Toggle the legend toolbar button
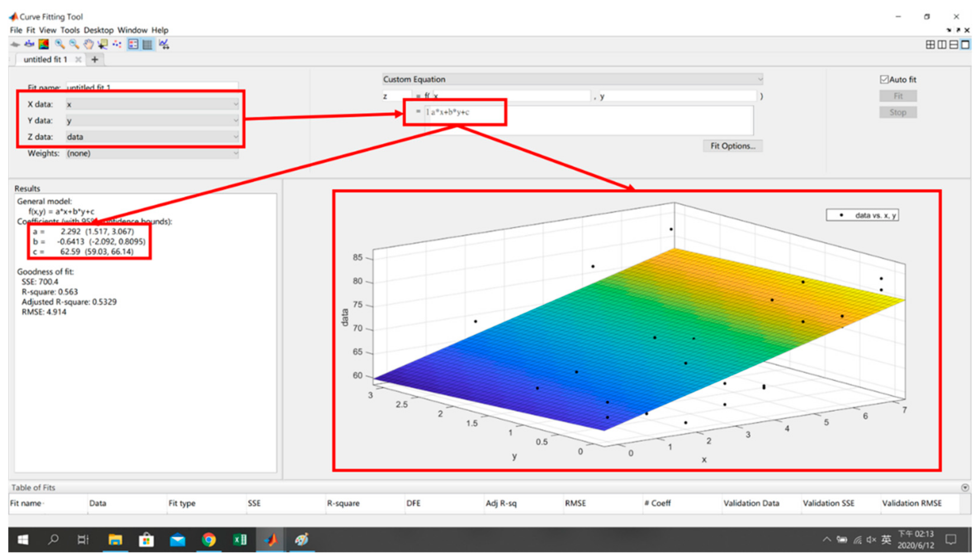 tap(133, 45)
